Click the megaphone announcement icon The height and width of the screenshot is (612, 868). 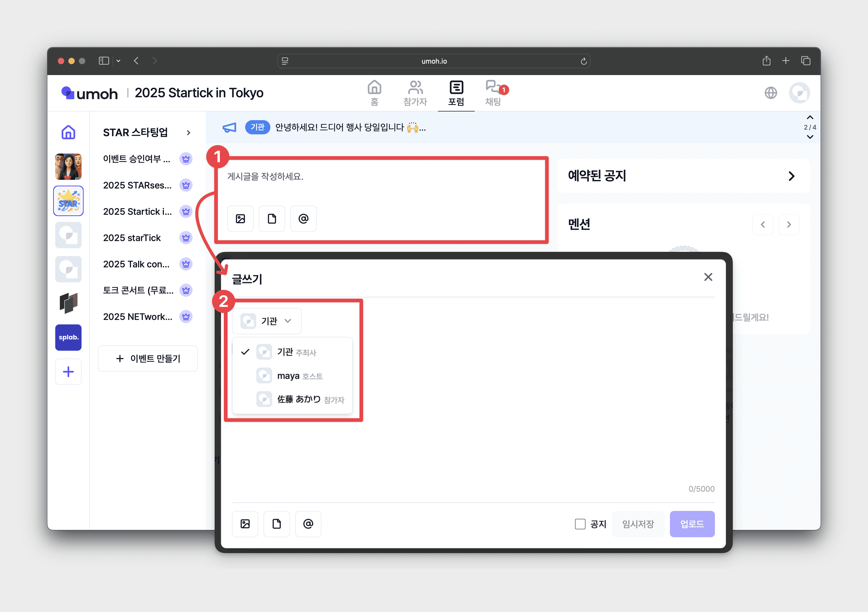(229, 128)
